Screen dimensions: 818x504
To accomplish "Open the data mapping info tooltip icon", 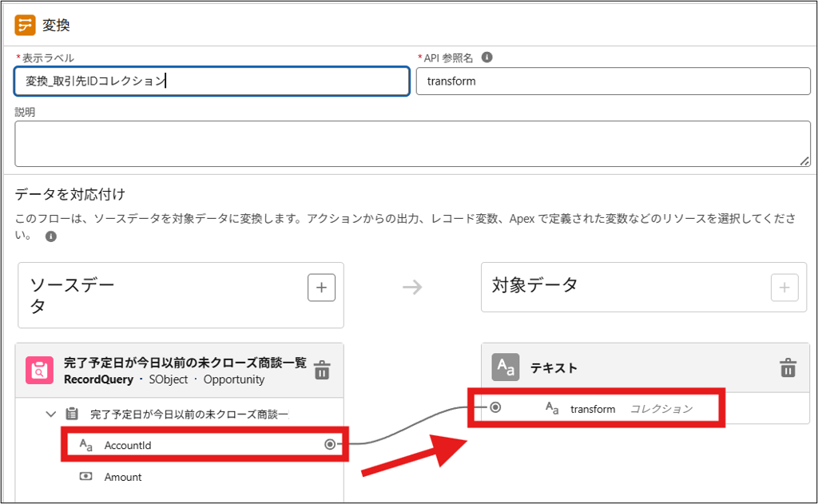I will click(x=50, y=236).
